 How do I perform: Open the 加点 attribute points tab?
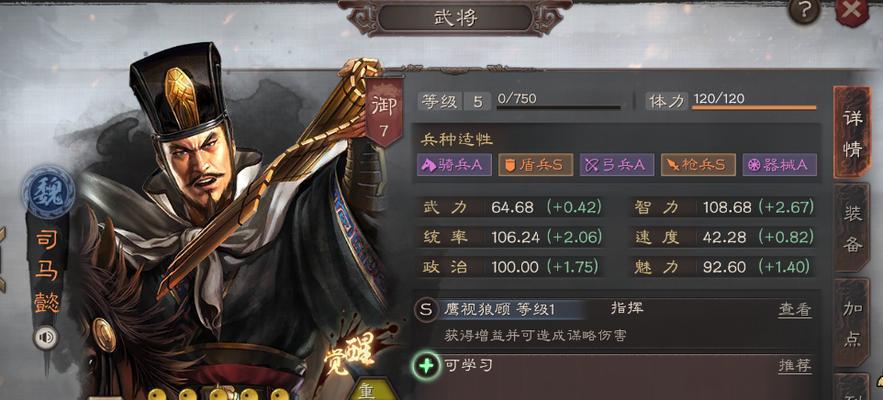[852, 323]
